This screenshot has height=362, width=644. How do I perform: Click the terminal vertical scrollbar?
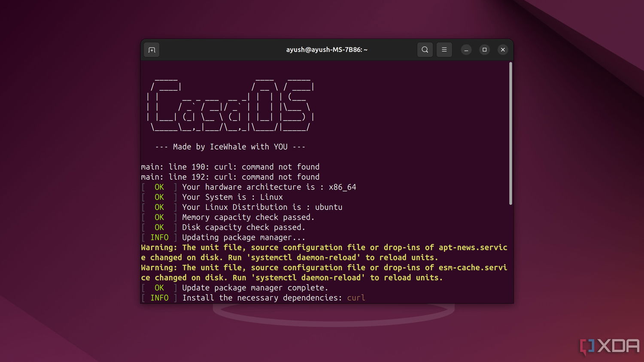(x=510, y=134)
